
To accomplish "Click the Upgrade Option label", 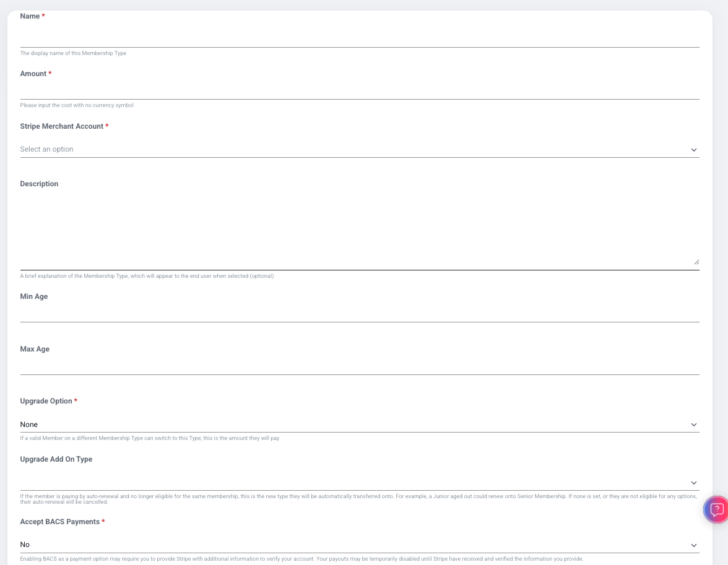I will pyautogui.click(x=46, y=401).
